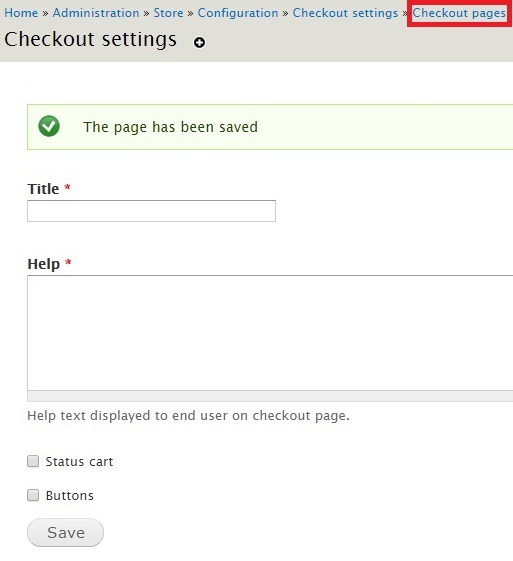Click the Help textarea resize grip bar

tap(270, 396)
